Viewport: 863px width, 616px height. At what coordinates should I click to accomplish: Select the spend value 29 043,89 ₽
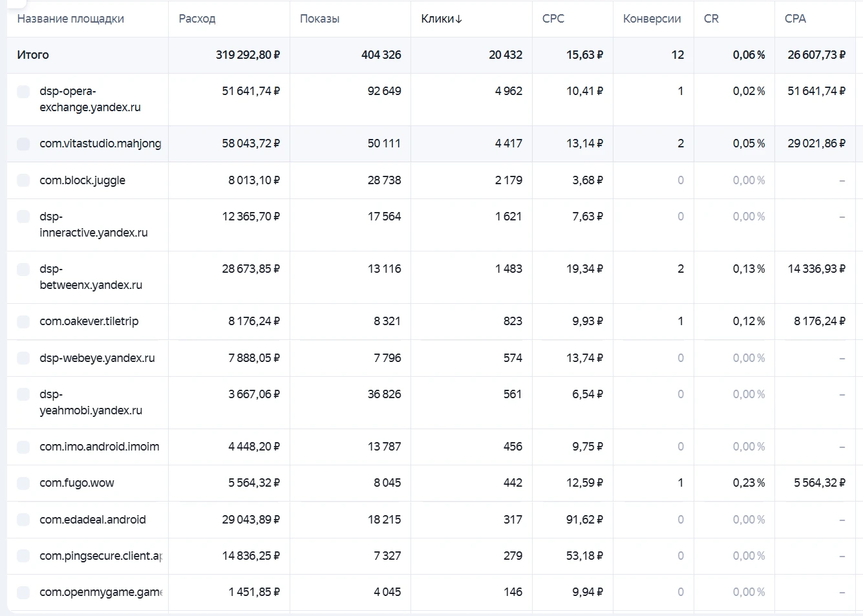click(251, 520)
